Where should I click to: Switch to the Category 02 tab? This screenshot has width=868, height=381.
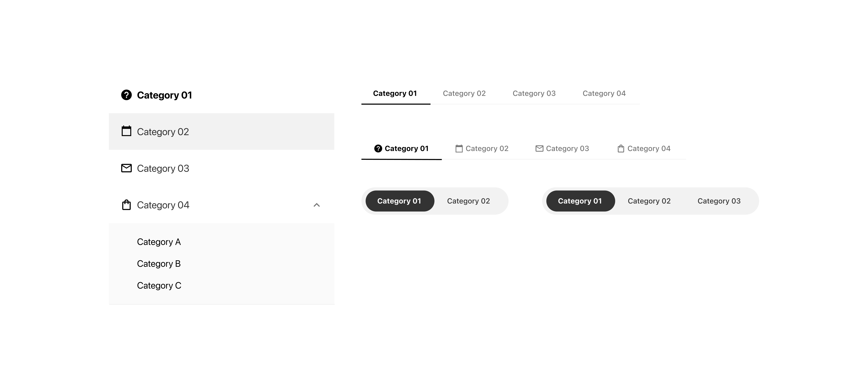pos(464,93)
